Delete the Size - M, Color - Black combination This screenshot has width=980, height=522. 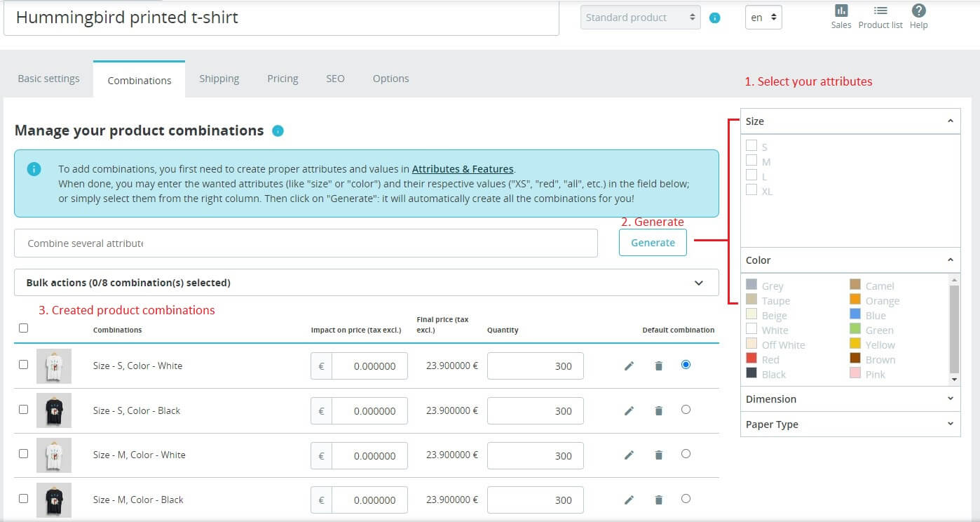(x=658, y=500)
